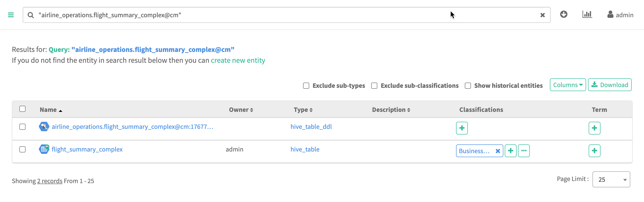Open the Page Limit dropdown
Viewport: 644px width, 202px height.
coord(611,179)
